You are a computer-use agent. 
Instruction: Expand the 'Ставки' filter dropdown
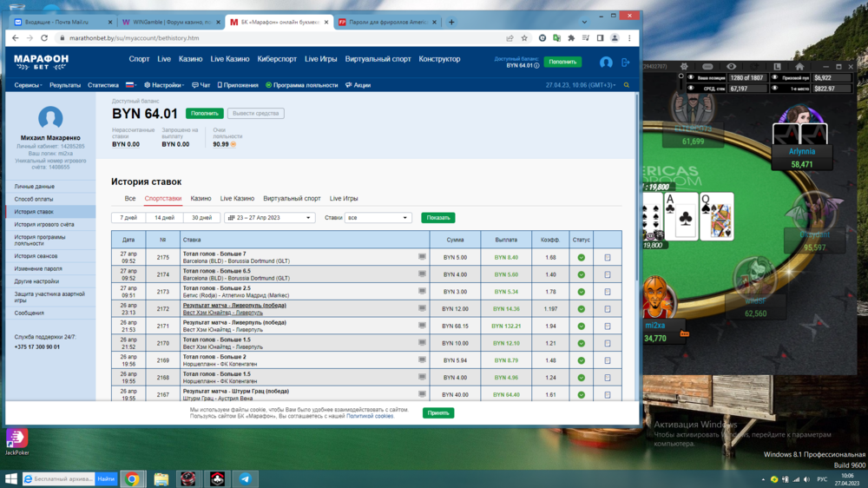tap(378, 218)
